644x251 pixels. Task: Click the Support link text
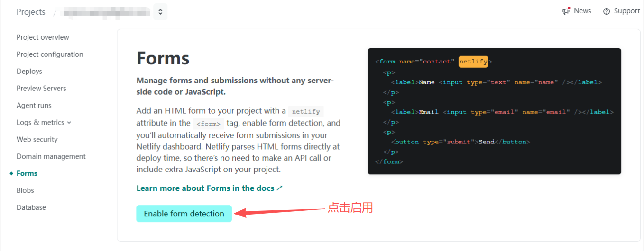[627, 11]
